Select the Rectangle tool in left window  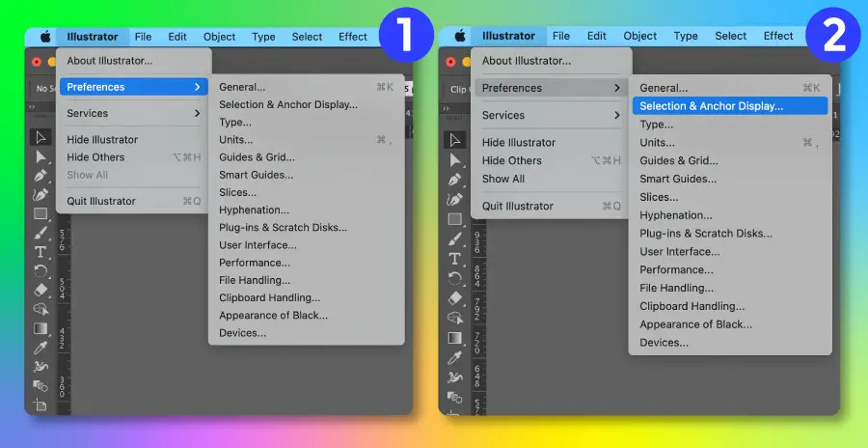pos(41,214)
